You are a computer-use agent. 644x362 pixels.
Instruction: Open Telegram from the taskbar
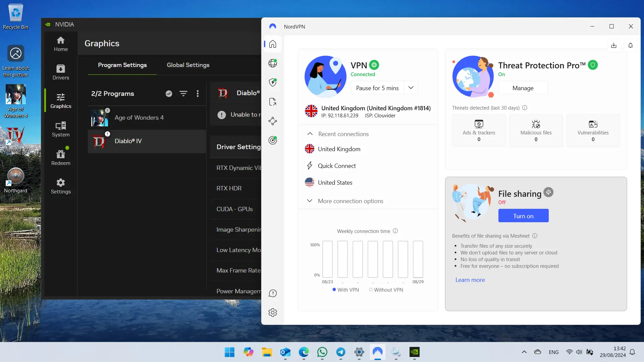tap(341, 352)
